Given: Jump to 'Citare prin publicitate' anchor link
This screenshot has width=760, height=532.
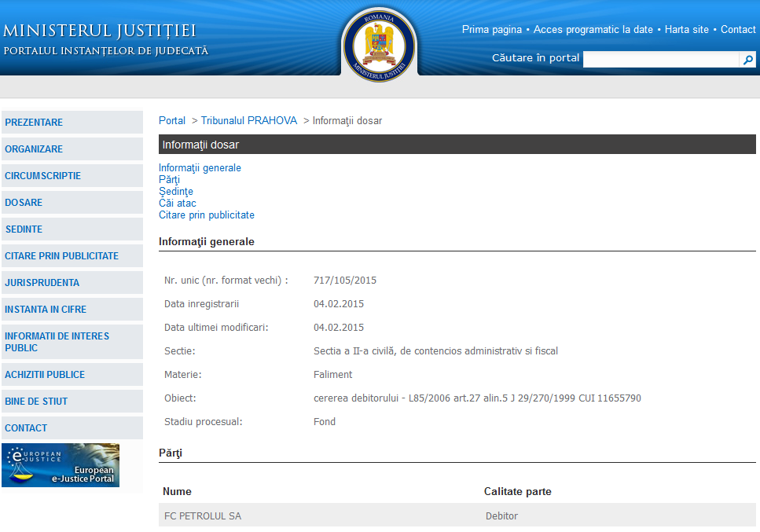Looking at the screenshot, I should [207, 215].
